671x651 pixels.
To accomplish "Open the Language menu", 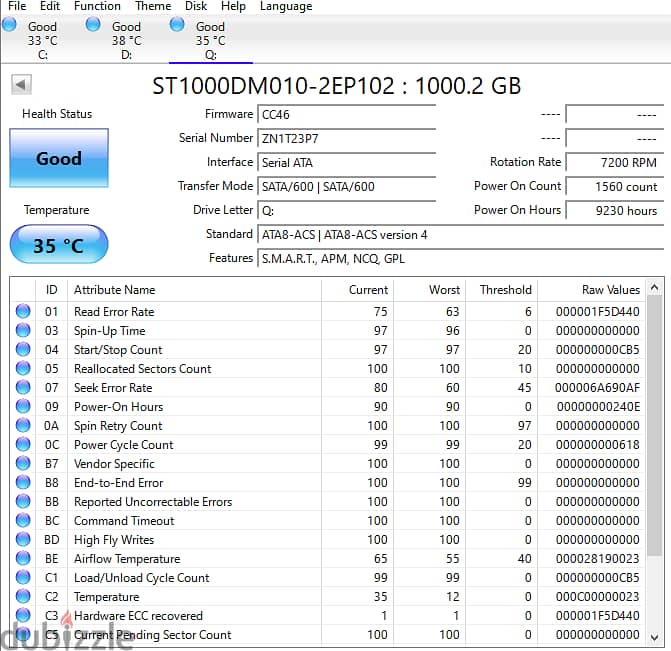I will [286, 6].
